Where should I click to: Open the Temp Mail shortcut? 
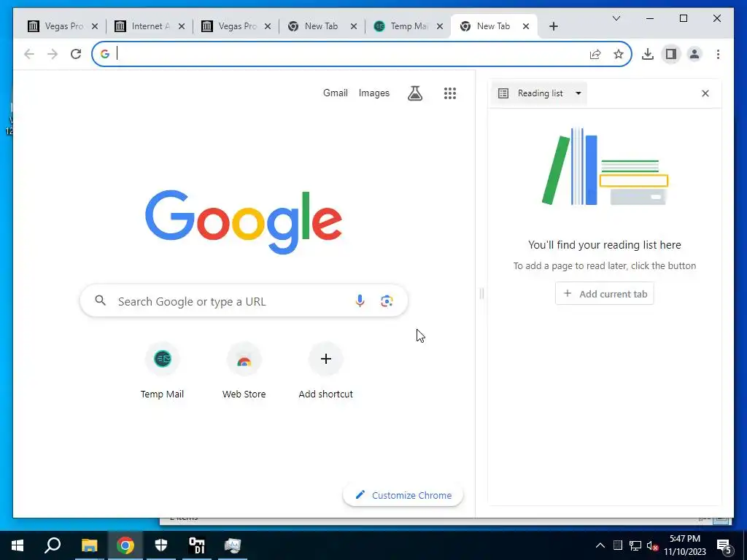pyautogui.click(x=162, y=371)
